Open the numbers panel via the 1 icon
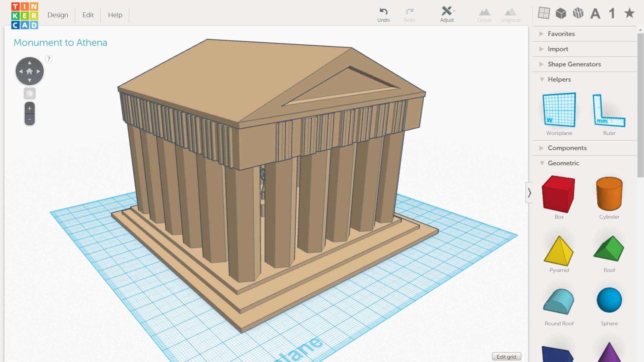The image size is (644, 362). (612, 13)
